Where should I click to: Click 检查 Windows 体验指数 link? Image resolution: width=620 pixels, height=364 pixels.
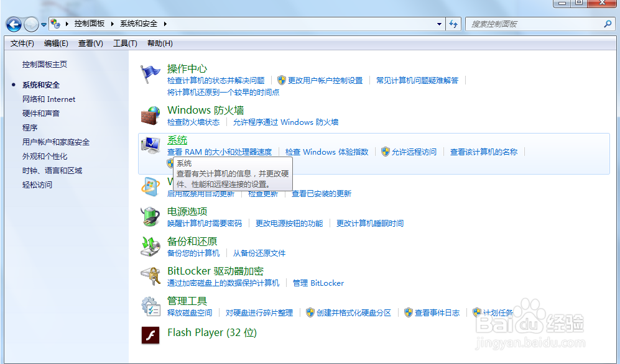[326, 152]
